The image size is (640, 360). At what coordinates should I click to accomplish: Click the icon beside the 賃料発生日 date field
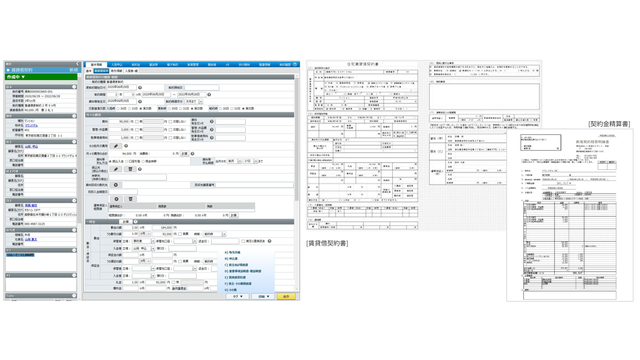[x=140, y=102]
